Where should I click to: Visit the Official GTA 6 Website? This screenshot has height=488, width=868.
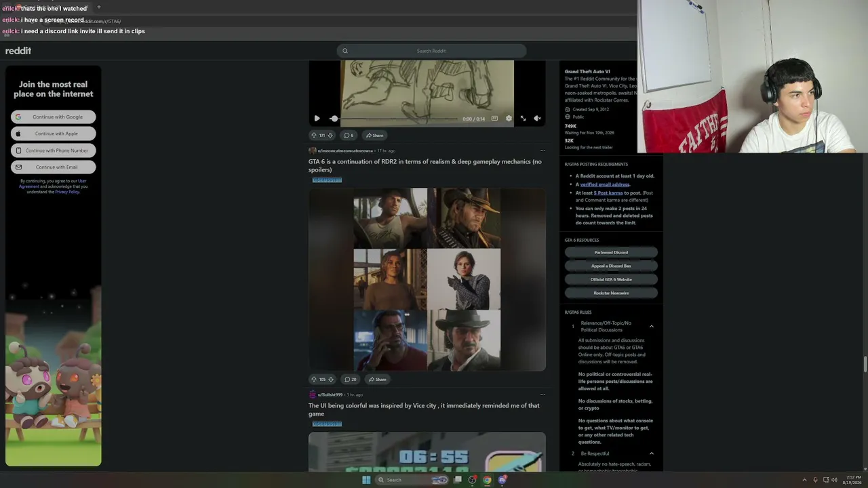[x=611, y=279]
